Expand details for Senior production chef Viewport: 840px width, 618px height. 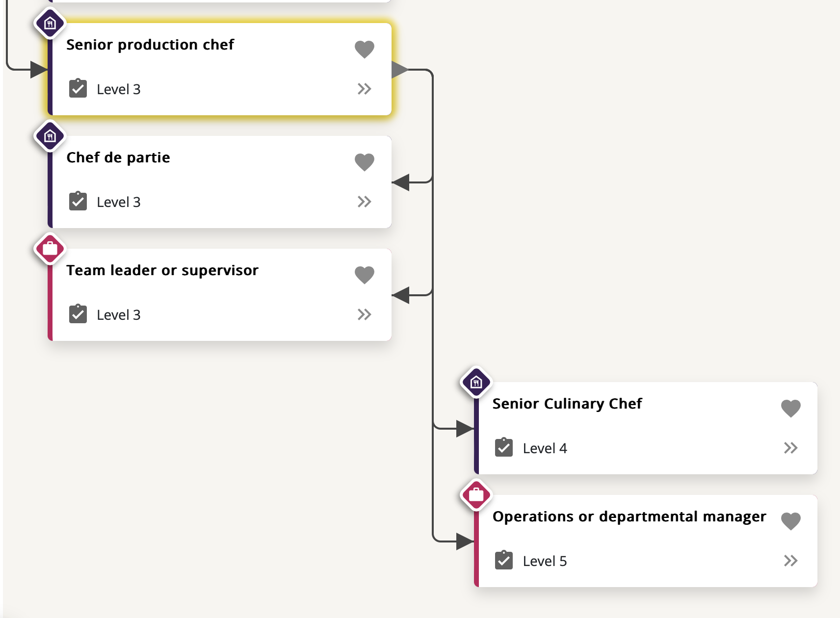(x=365, y=89)
